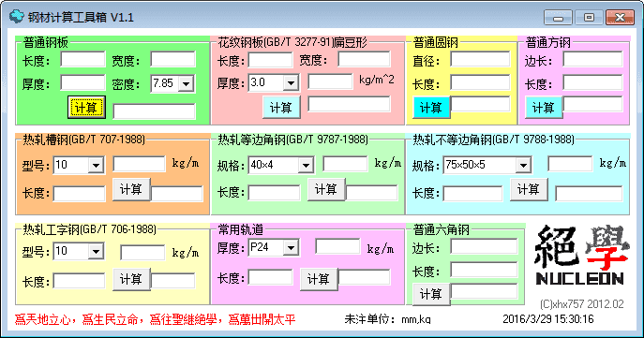Click 普通钢板 result output field
Screen dimensions: 644x338
(x=155, y=111)
